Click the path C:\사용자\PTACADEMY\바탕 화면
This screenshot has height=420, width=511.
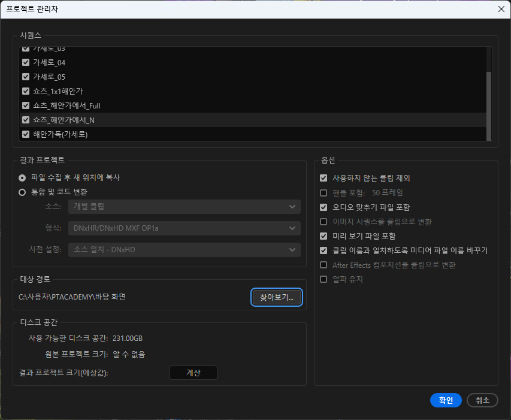(72, 297)
